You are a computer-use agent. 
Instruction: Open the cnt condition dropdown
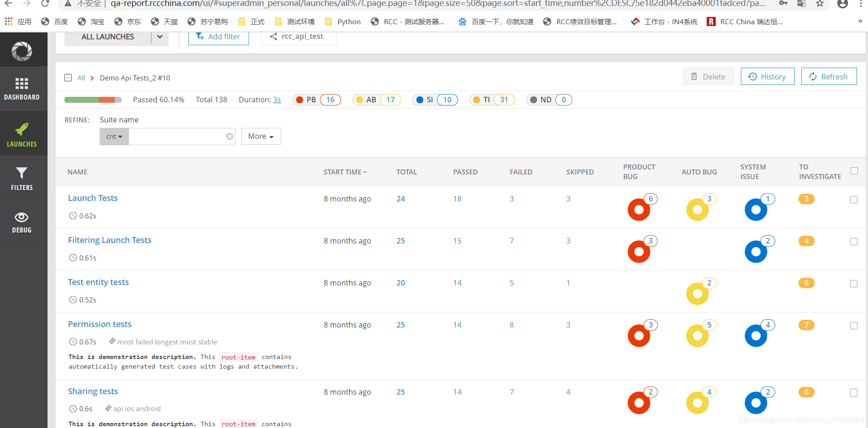114,136
